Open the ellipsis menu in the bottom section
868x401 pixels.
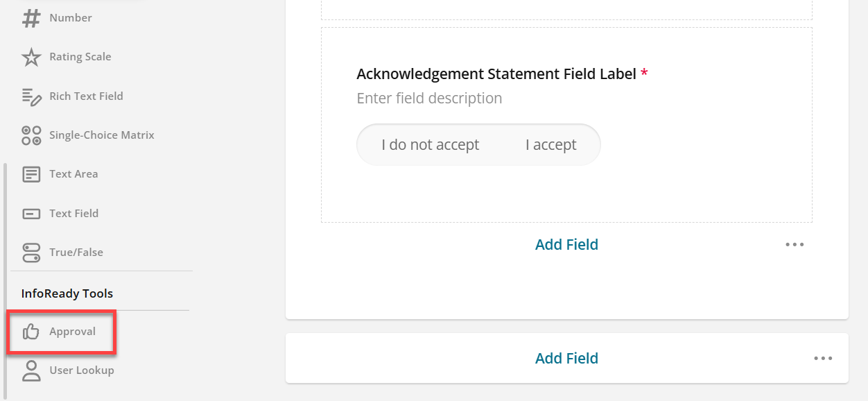(x=823, y=358)
